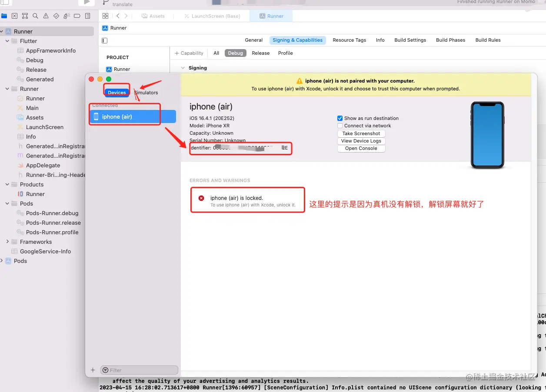Select the Profile configuration filter
Viewport: 546px width, 392px height.
tap(286, 53)
